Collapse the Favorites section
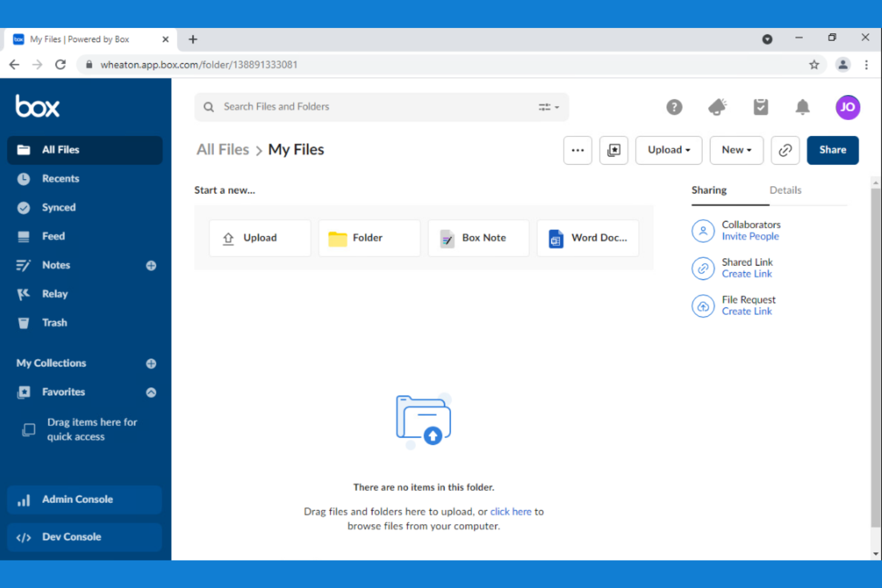Image resolution: width=882 pixels, height=588 pixels. [151, 392]
